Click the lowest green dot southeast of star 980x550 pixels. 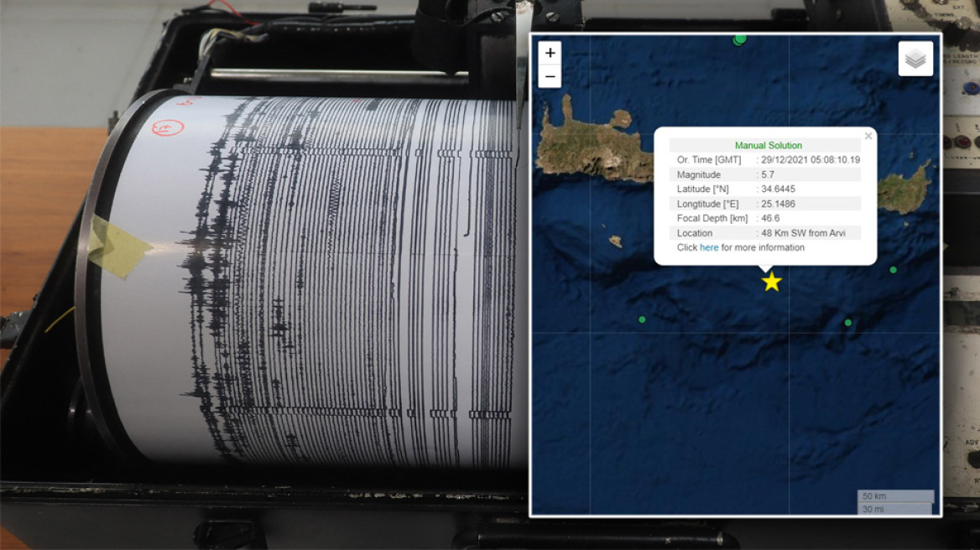click(847, 323)
